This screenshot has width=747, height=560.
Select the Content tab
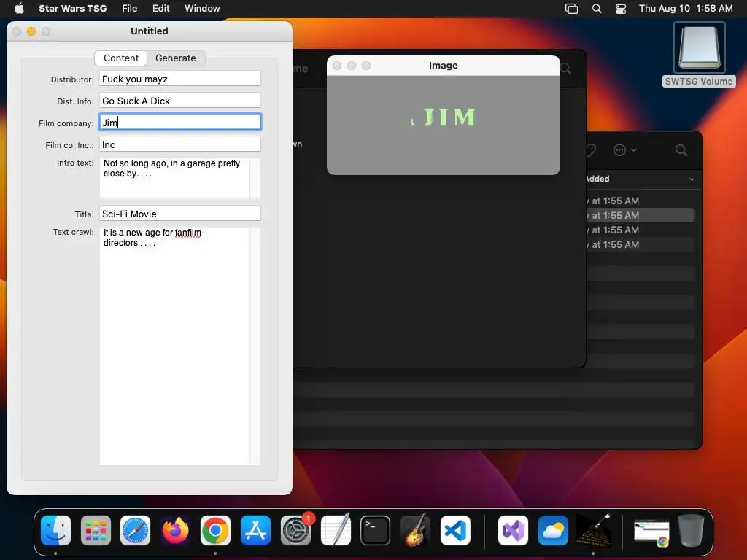121,58
